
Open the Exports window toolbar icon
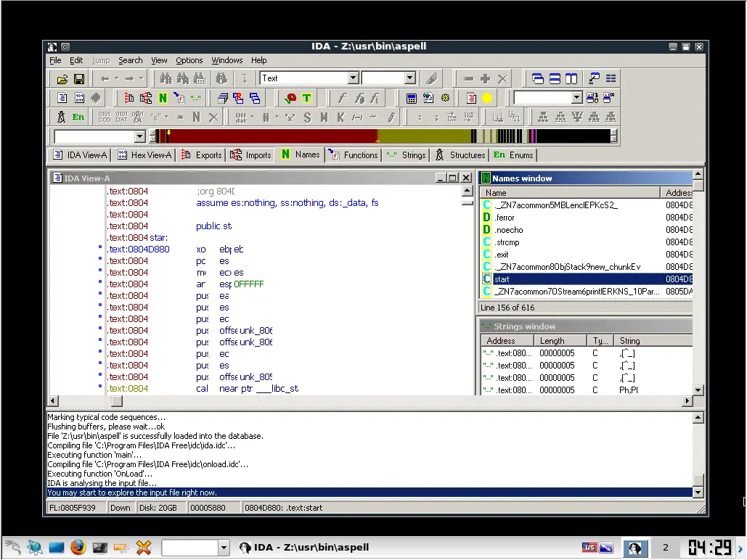(x=128, y=98)
